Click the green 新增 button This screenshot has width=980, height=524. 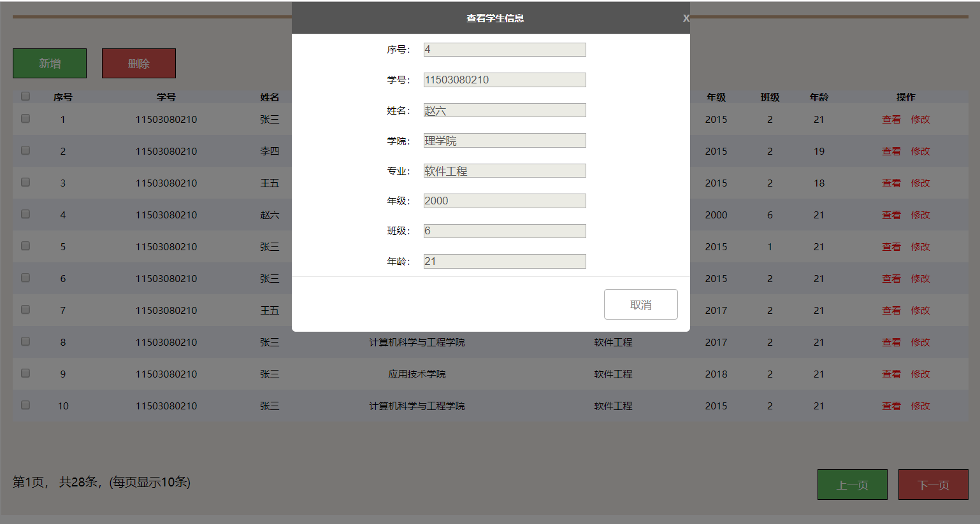coord(50,64)
